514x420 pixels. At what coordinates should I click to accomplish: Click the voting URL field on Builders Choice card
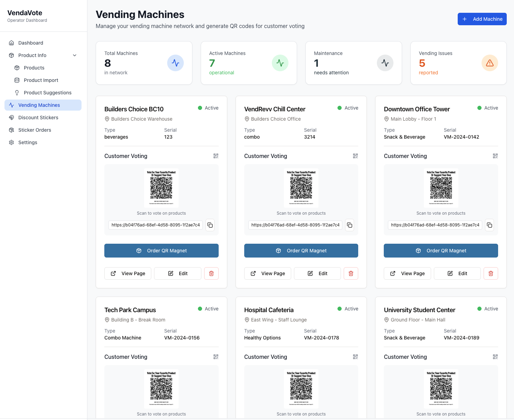pos(155,225)
